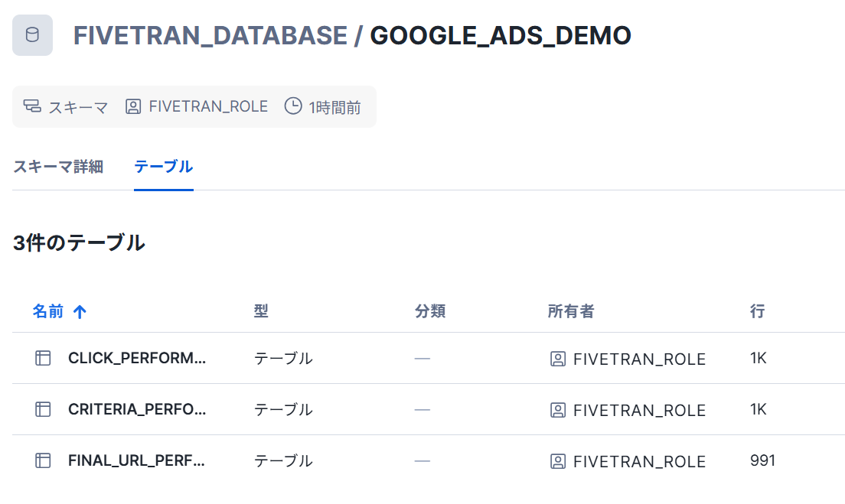Click the schema icon next to スキーマ

tap(31, 106)
